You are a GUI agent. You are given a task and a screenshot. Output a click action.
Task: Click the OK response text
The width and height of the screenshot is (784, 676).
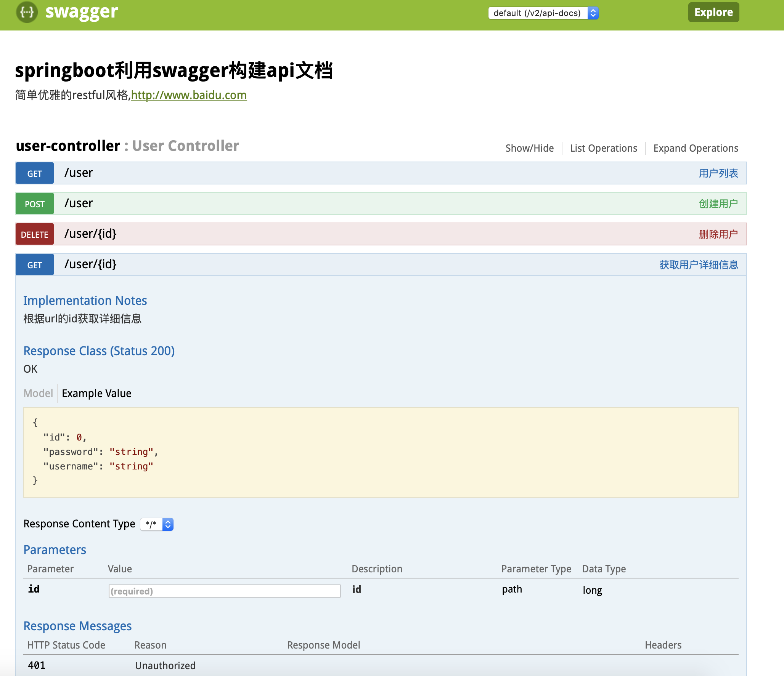tap(31, 369)
